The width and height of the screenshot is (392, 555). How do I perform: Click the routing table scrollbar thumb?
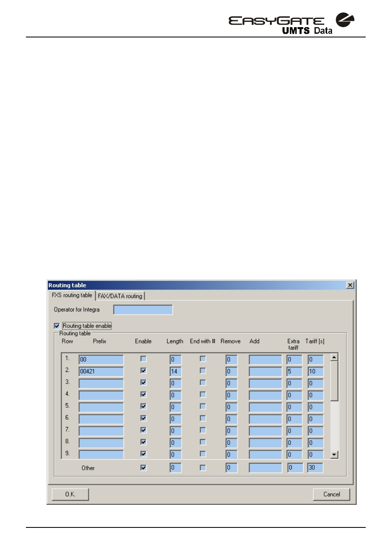334,381
